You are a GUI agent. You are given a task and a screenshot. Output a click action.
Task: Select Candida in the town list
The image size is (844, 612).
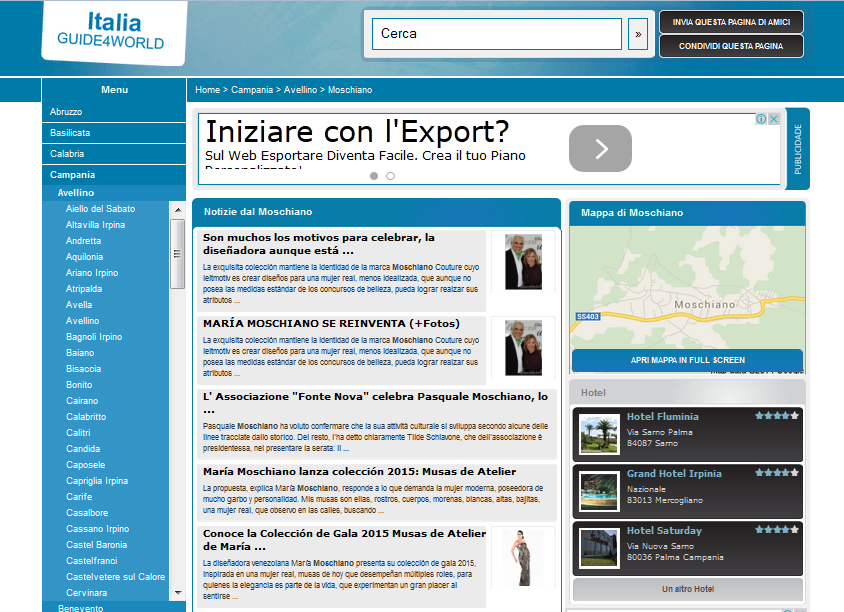[x=83, y=449]
